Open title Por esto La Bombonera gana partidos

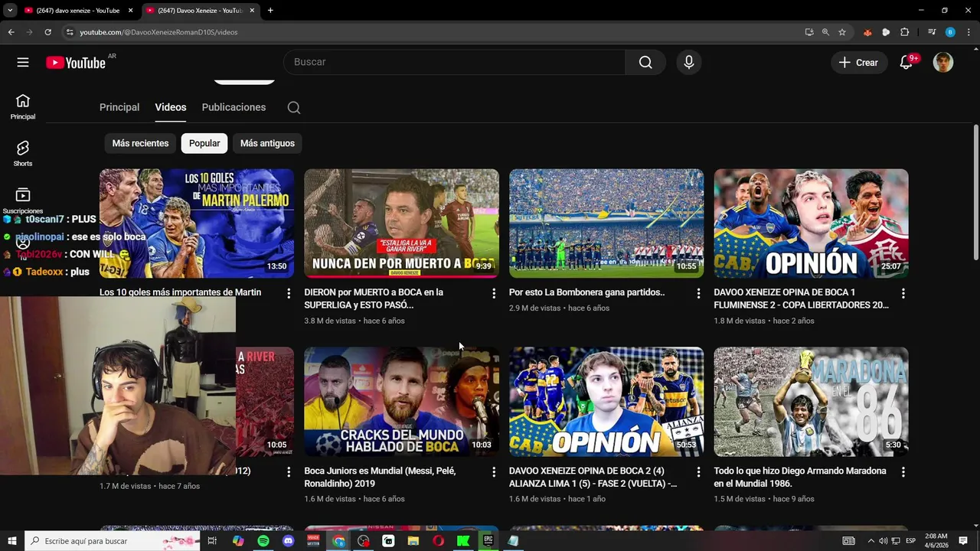pyautogui.click(x=586, y=292)
